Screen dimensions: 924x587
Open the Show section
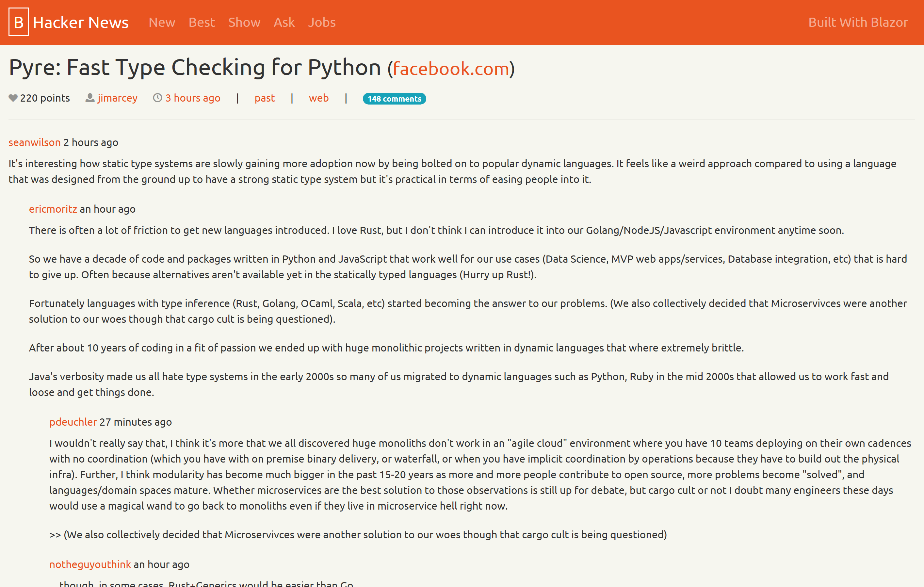pyautogui.click(x=244, y=22)
